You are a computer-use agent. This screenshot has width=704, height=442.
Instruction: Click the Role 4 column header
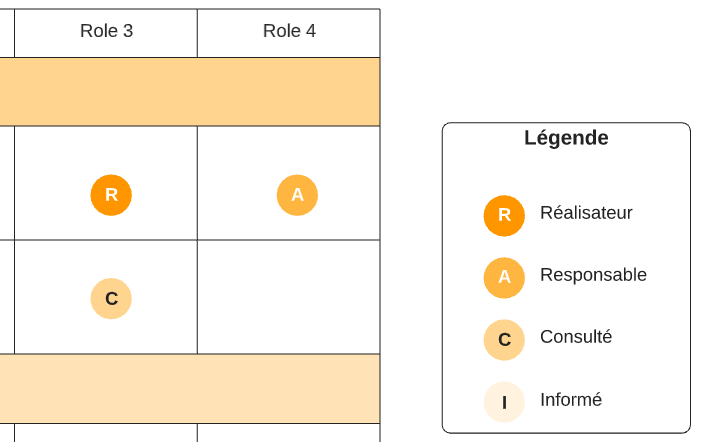coord(289,32)
